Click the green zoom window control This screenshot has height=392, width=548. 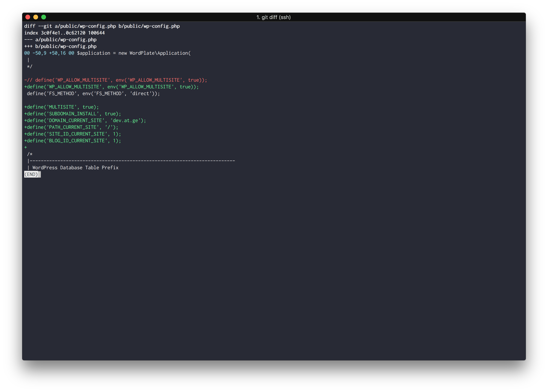pyautogui.click(x=44, y=17)
